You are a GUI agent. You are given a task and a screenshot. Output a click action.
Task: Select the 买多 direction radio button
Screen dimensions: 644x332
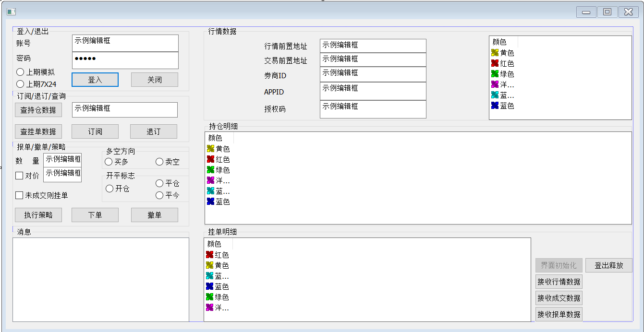(109, 162)
